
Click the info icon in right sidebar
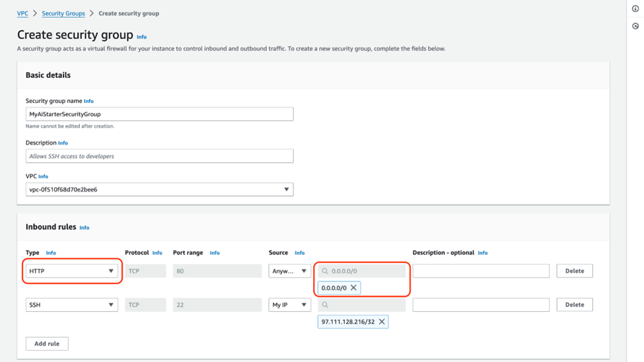point(635,9)
